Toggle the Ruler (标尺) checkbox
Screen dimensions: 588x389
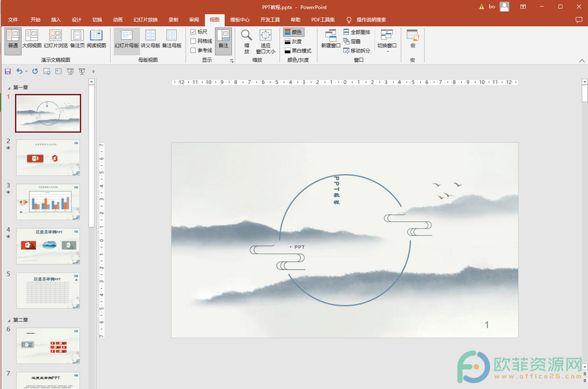coord(193,32)
